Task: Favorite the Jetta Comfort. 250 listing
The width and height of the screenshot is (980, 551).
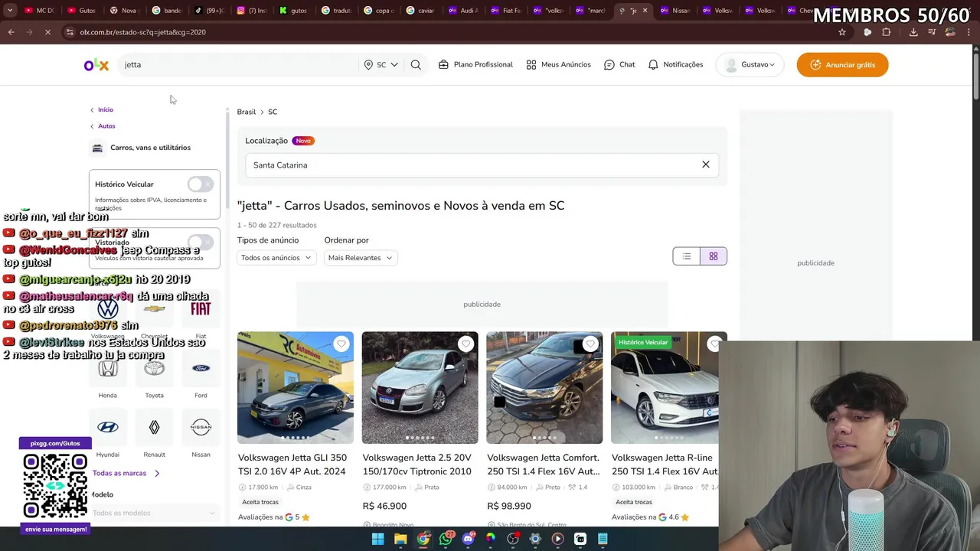Action: [x=590, y=344]
